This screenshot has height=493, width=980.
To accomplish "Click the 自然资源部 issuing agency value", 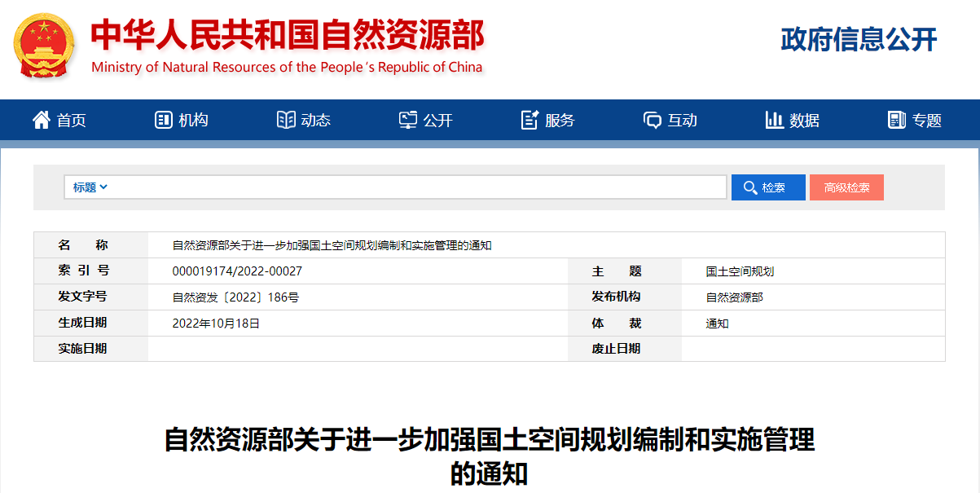I will [735, 297].
